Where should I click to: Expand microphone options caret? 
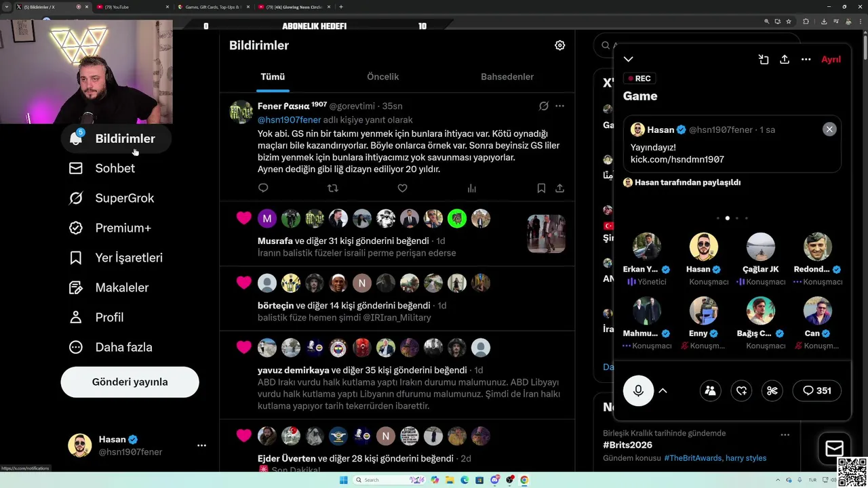click(x=663, y=390)
